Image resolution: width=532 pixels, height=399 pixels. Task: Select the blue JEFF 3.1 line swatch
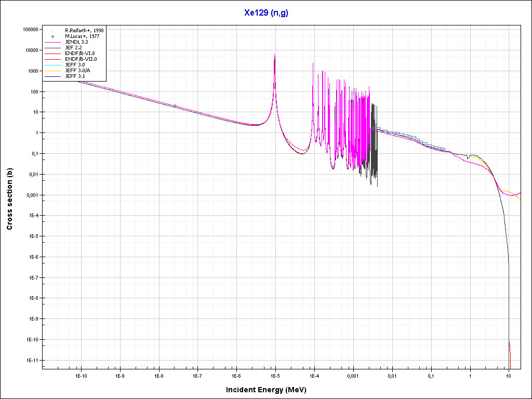pyautogui.click(x=53, y=76)
